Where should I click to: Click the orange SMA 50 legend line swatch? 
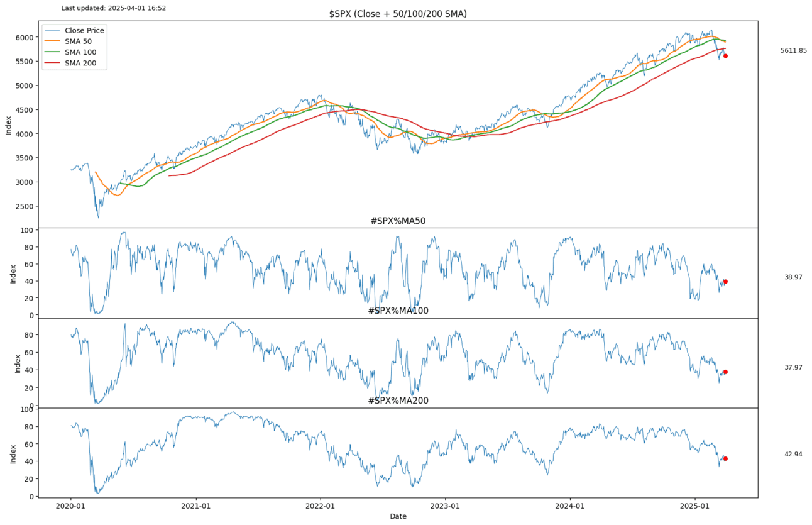click(52, 41)
